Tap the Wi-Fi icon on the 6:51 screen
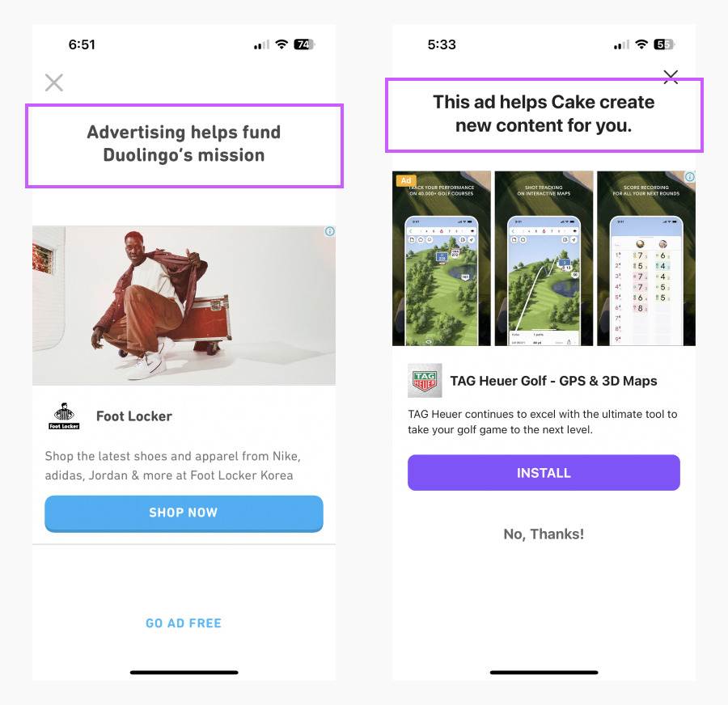Image resolution: width=728 pixels, height=705 pixels. [x=281, y=44]
